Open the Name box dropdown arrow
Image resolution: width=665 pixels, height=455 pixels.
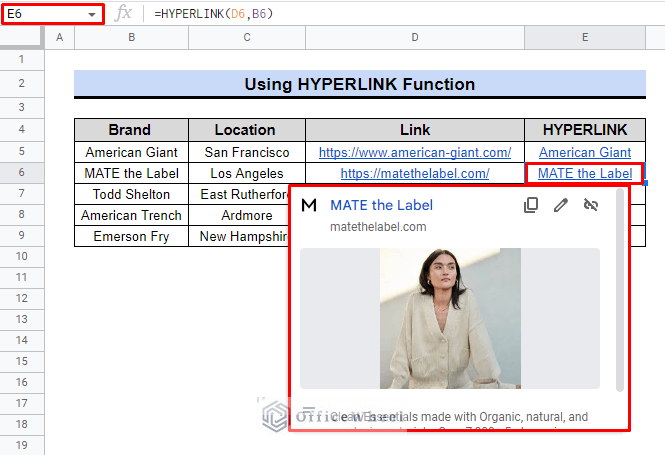pyautogui.click(x=92, y=14)
